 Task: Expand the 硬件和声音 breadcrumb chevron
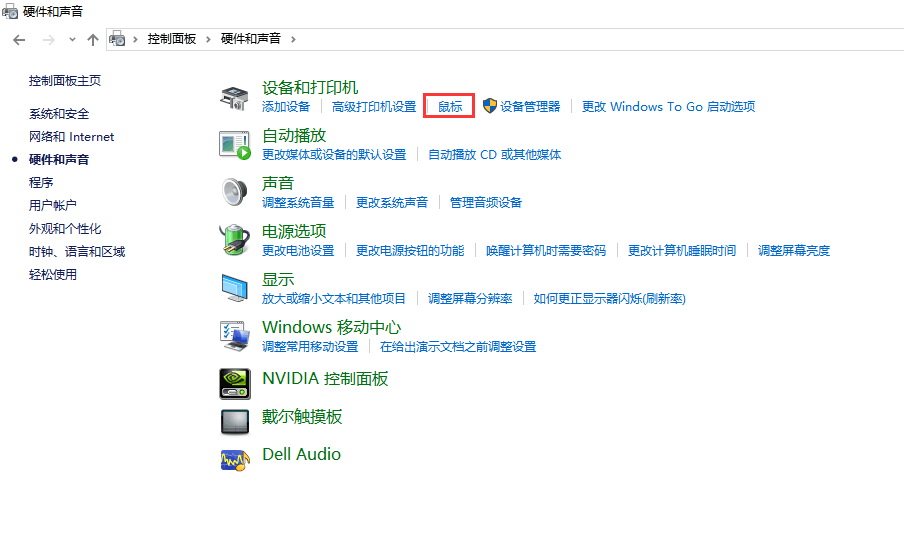point(292,39)
